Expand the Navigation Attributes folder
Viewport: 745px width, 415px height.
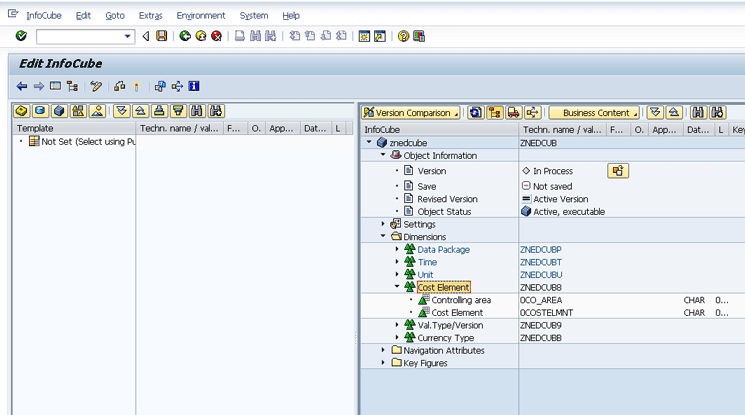pos(384,350)
